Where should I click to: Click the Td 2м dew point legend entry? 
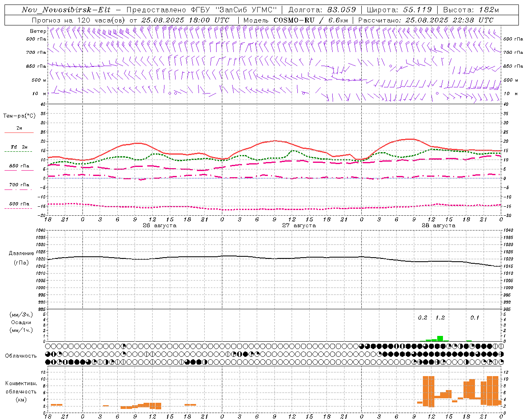19,147
